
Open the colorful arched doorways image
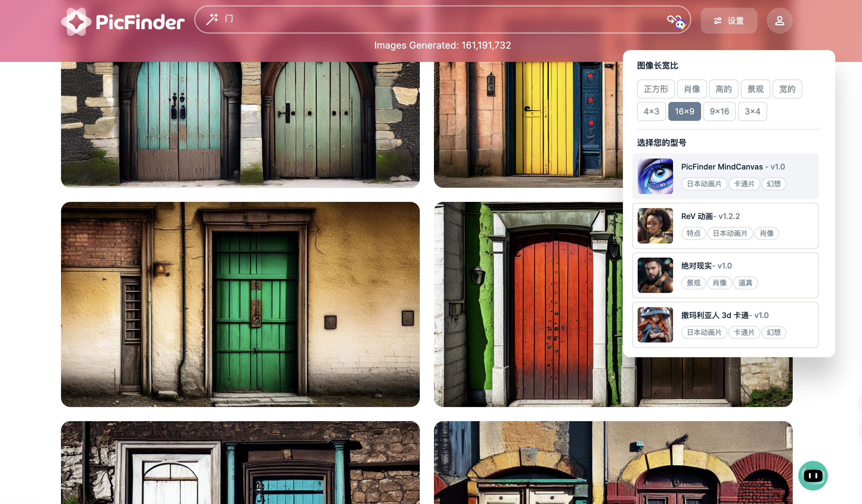pos(613,463)
